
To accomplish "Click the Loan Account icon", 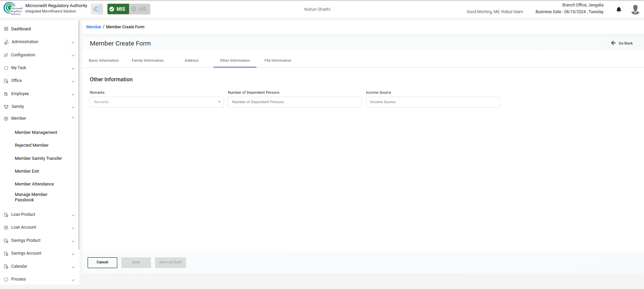I will pyautogui.click(x=6, y=228).
